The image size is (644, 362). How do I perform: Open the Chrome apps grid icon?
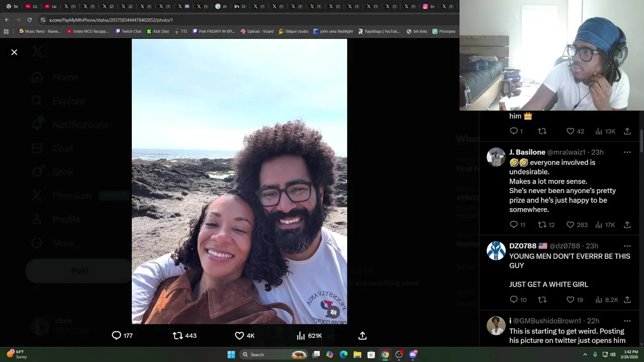tap(6, 31)
